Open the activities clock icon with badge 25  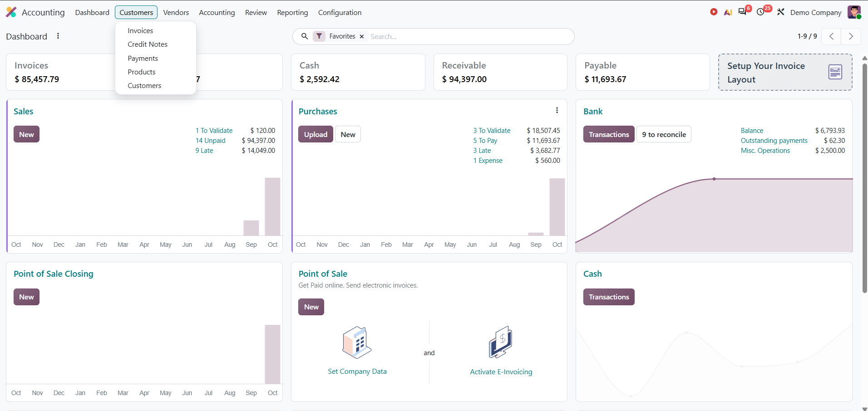pos(761,12)
